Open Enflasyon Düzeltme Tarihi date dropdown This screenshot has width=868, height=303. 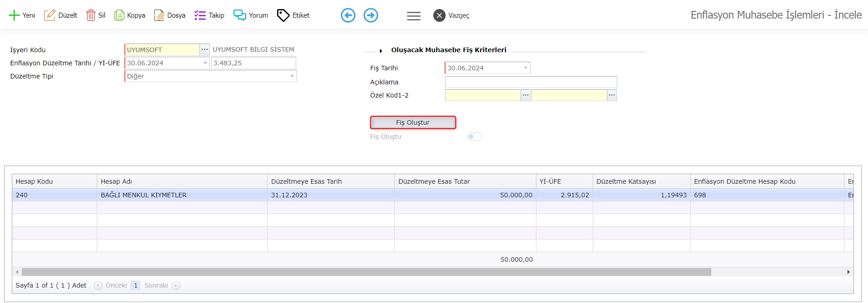tap(205, 63)
